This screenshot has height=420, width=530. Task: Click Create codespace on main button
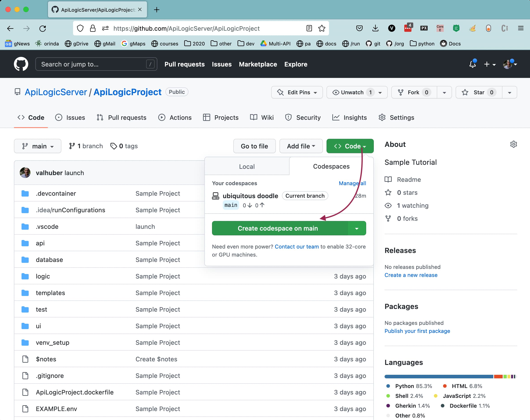278,228
